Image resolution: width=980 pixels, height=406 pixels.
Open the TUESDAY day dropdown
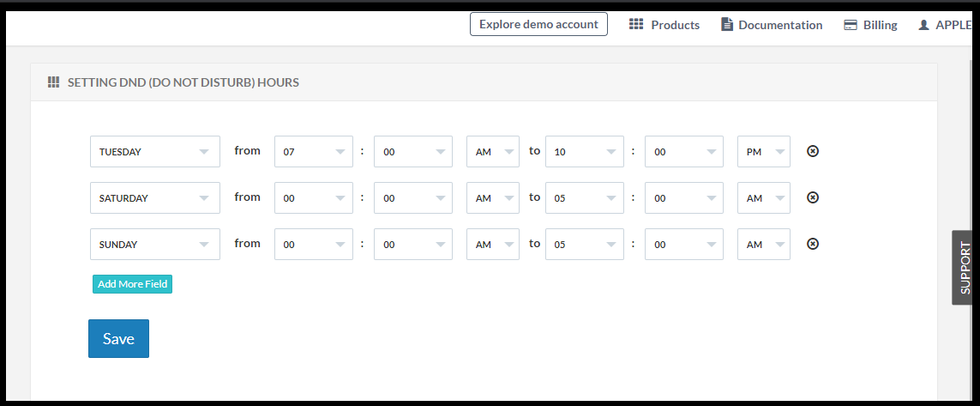pos(155,151)
